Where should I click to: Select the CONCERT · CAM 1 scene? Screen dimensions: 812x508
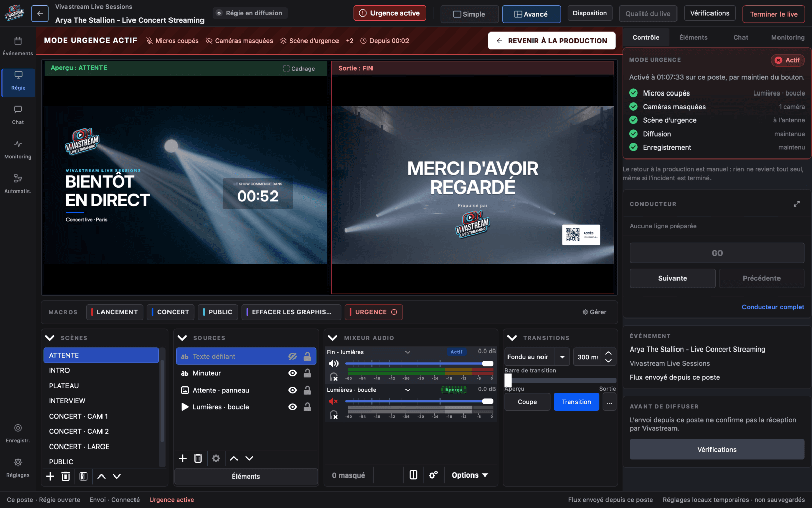tap(101, 417)
